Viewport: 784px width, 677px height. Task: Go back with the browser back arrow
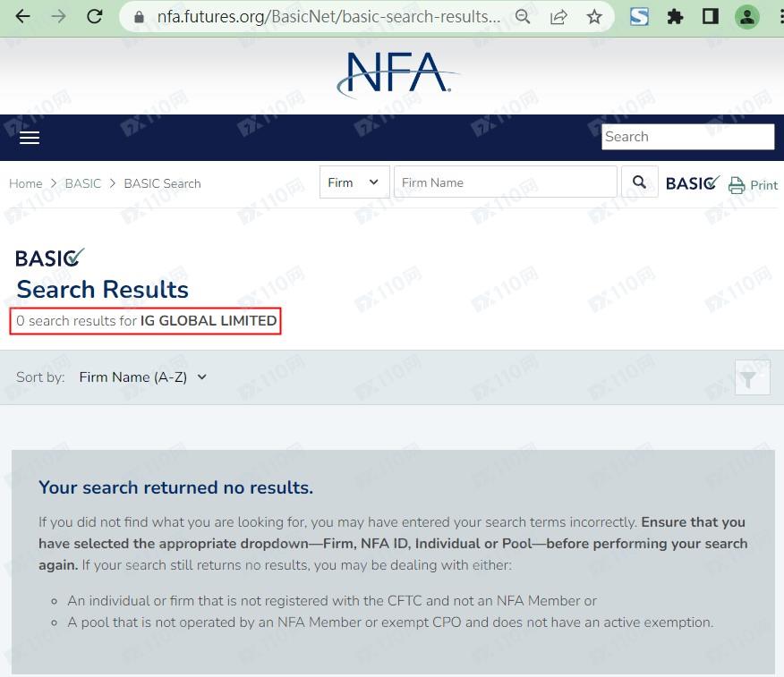pos(23,16)
